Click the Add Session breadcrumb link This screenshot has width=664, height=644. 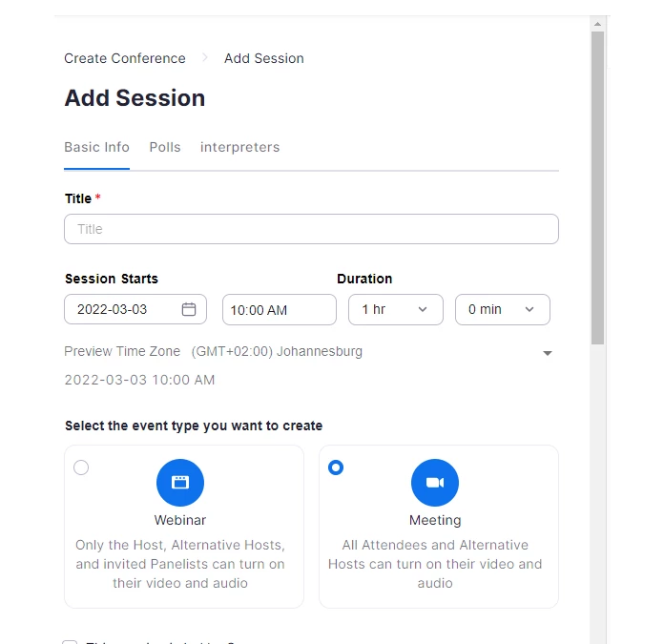point(264,58)
